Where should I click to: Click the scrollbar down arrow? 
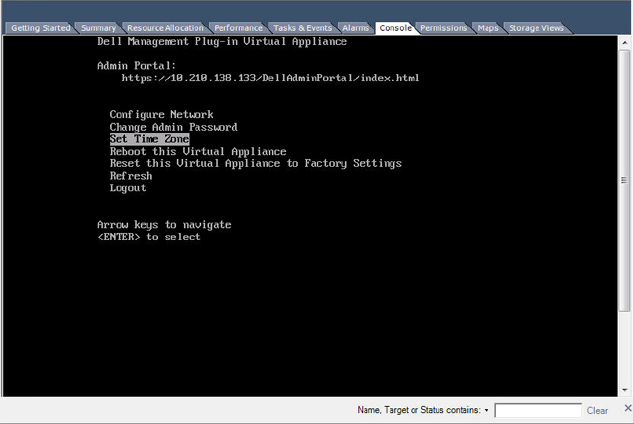pos(624,390)
